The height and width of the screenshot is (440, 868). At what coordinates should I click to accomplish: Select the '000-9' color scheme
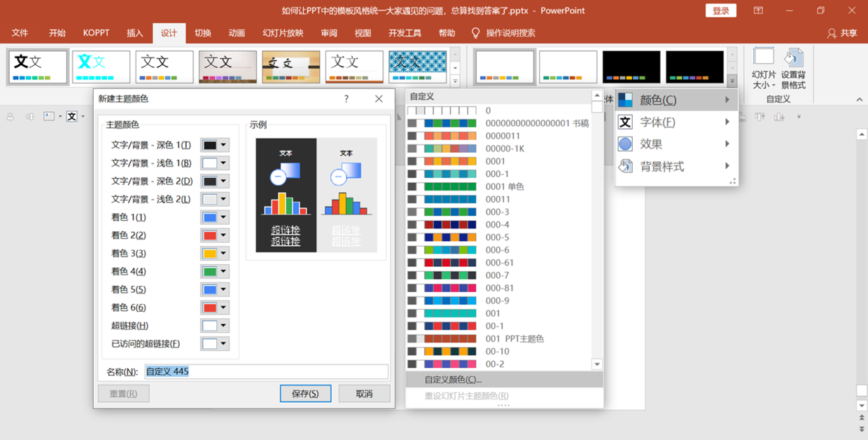point(499,301)
